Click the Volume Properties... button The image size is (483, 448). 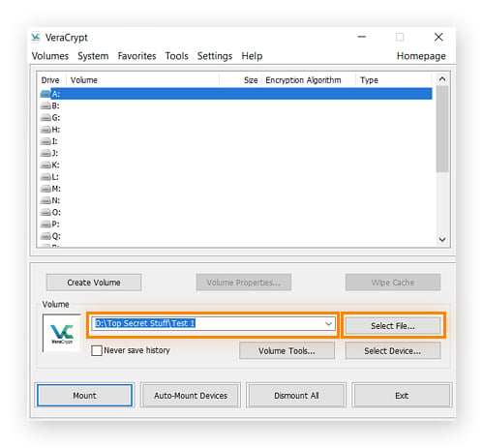click(x=244, y=283)
